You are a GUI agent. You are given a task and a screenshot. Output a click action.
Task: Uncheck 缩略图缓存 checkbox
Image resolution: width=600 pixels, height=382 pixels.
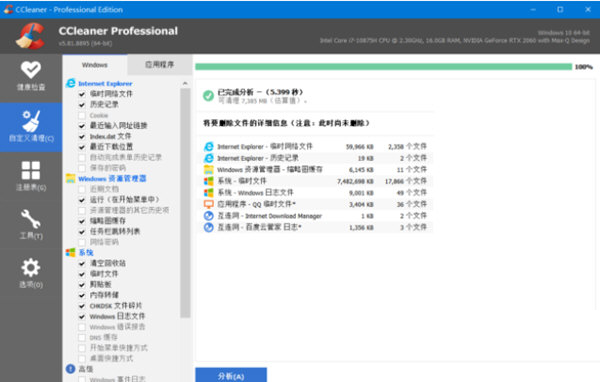tap(82, 221)
